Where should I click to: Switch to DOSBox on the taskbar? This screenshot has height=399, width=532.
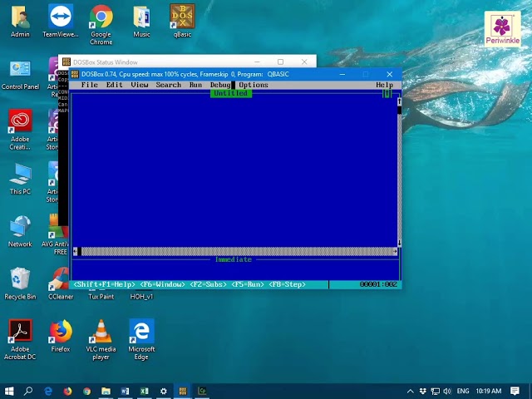click(x=183, y=392)
